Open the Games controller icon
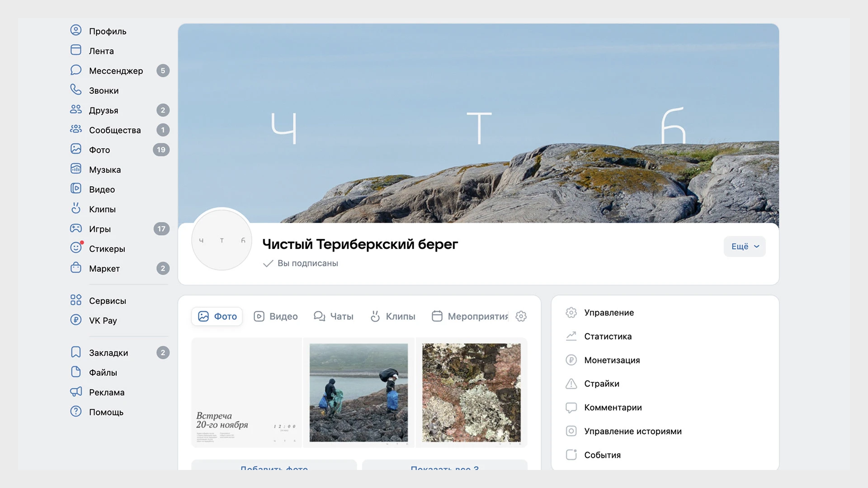This screenshot has height=488, width=868. pyautogui.click(x=76, y=229)
